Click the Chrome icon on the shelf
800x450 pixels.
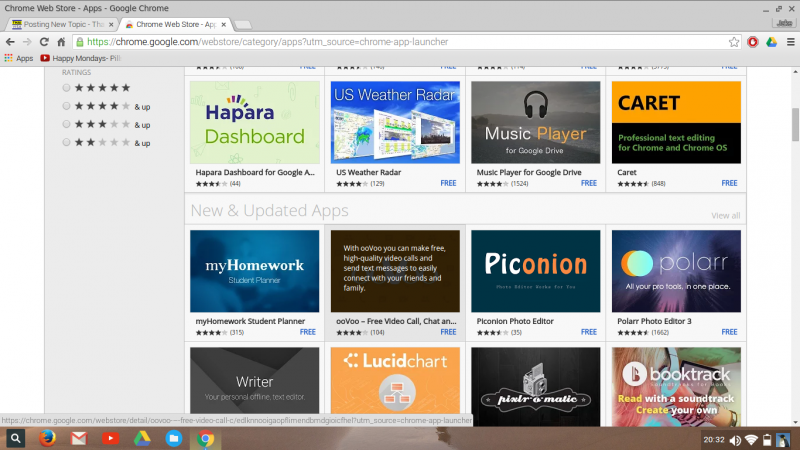pyautogui.click(x=206, y=438)
